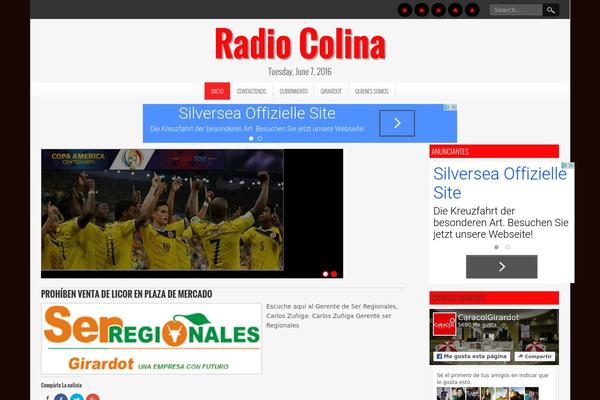
Task: Select the first dot in the sidebar ad
Action: tap(496, 247)
